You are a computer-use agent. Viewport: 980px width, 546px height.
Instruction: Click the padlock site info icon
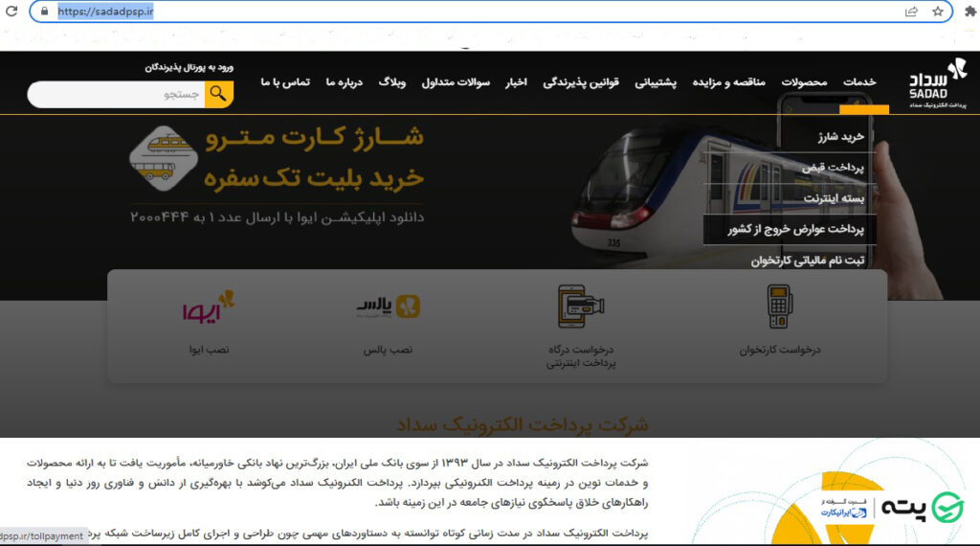tap(44, 11)
